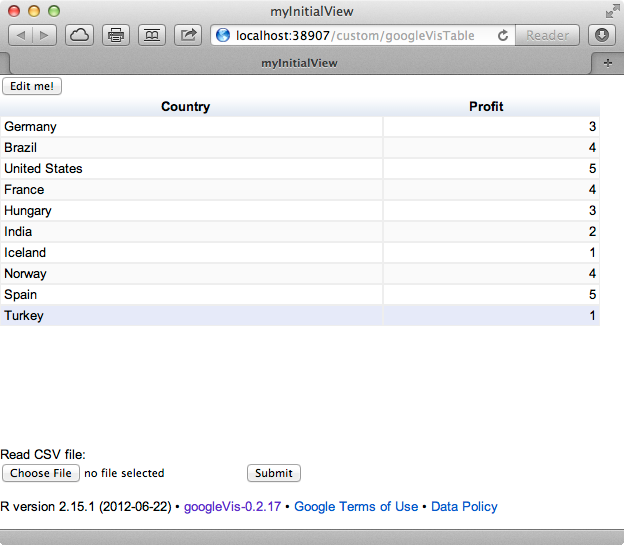
Task: Open the googleVis-0.2.17 link
Action: point(232,506)
